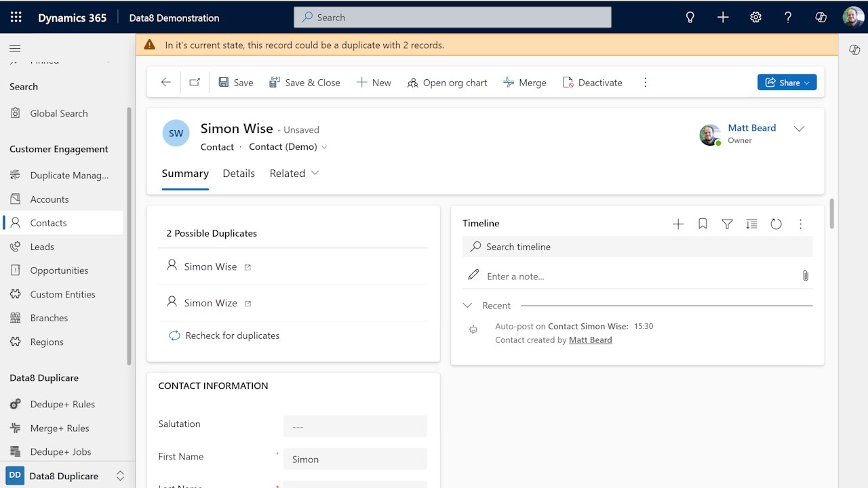
Task: Click the attachment paperclip icon
Action: coord(805,276)
